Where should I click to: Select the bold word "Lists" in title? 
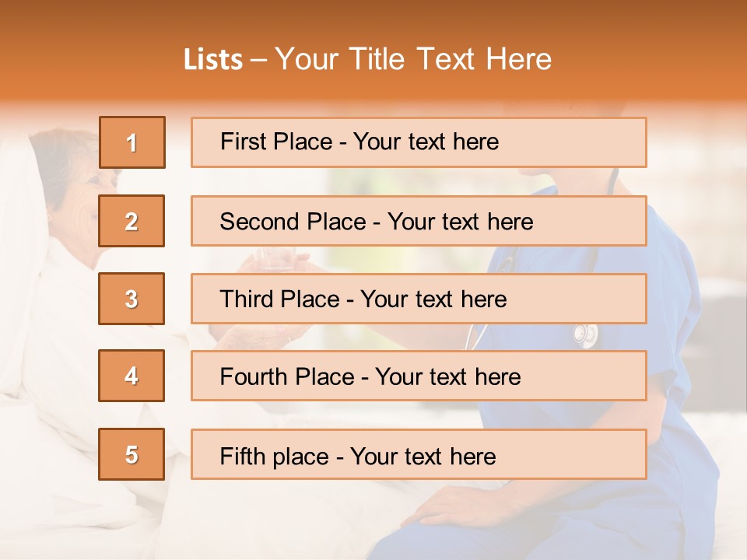[212, 60]
